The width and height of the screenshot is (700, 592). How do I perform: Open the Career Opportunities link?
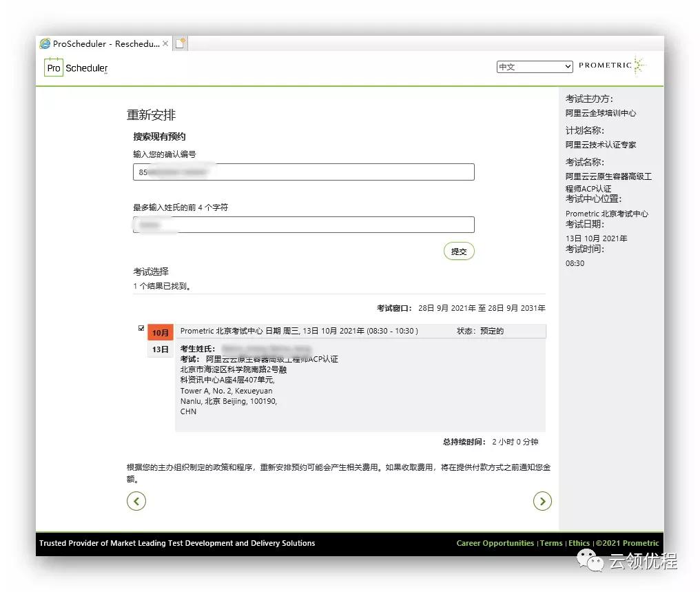495,543
